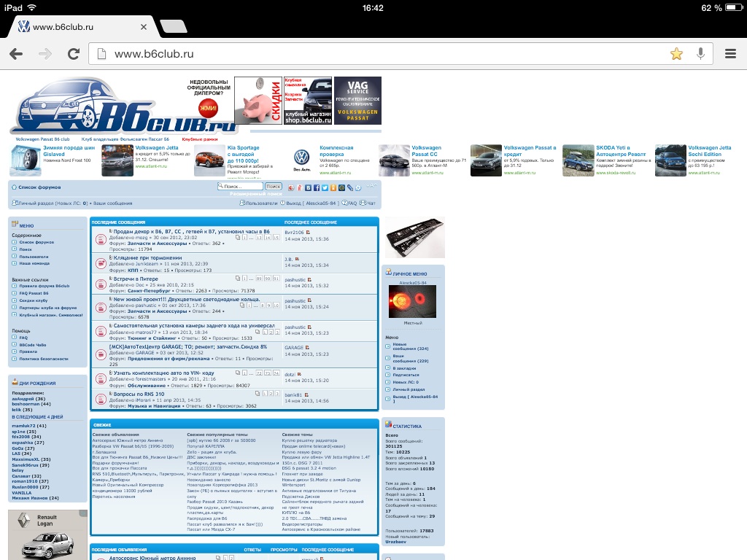Select 'Новые сообщения (324)' in personal menu
Image resolution: width=747 pixels, height=560 pixels.
point(409,347)
